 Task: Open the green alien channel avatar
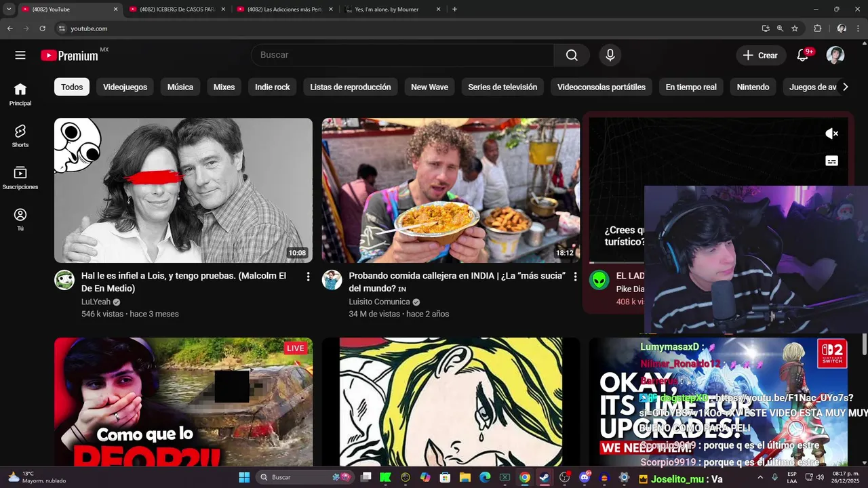[599, 280]
